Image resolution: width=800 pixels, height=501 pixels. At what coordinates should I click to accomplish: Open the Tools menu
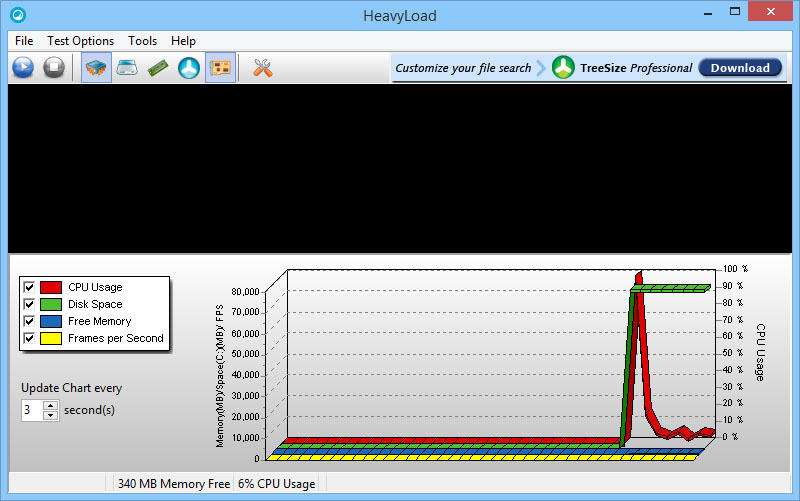click(x=142, y=41)
